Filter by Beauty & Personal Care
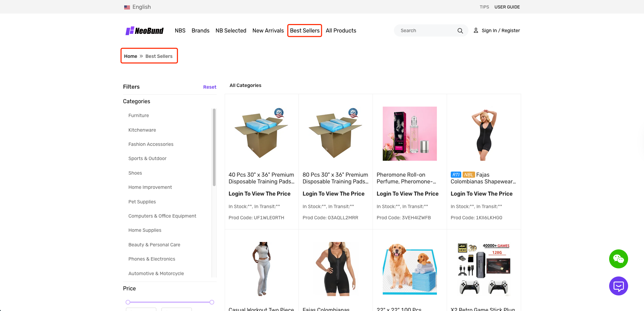 point(154,245)
